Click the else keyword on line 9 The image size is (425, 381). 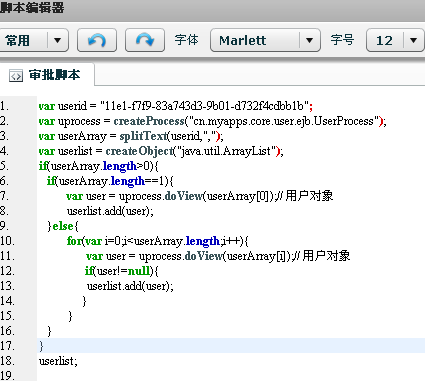(63, 226)
